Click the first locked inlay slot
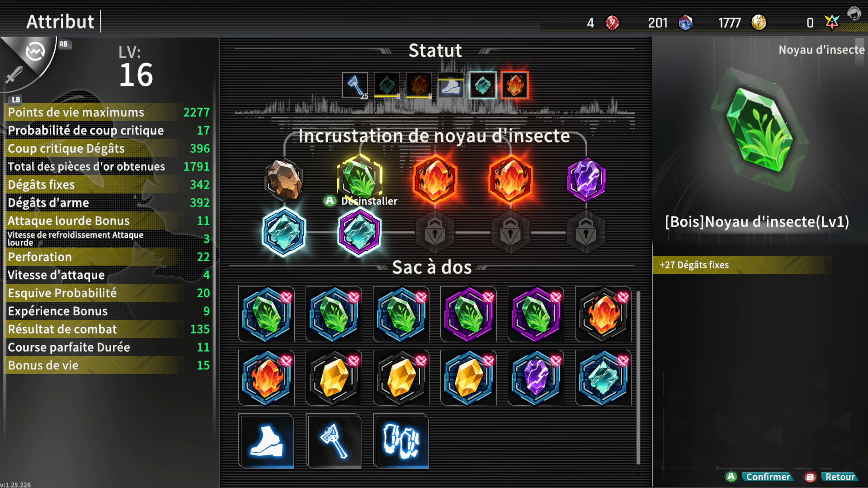Screen dimensions: 868x488 [x=435, y=232]
